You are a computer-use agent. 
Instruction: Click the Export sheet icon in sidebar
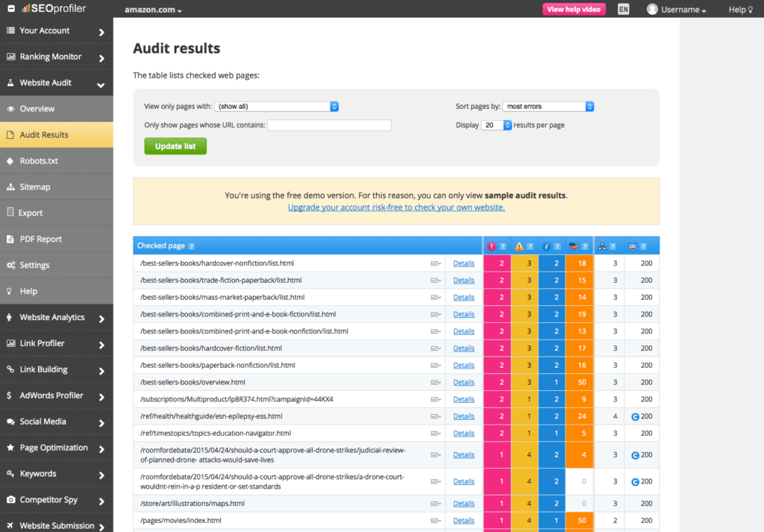10,212
